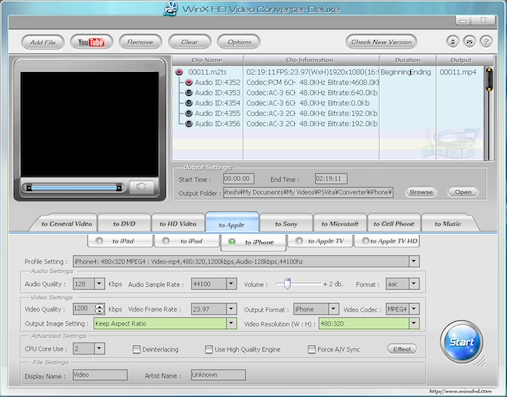Image resolution: width=507 pixels, height=397 pixels.
Task: Choose the 'to iPhone' radio option
Action: click(x=232, y=242)
